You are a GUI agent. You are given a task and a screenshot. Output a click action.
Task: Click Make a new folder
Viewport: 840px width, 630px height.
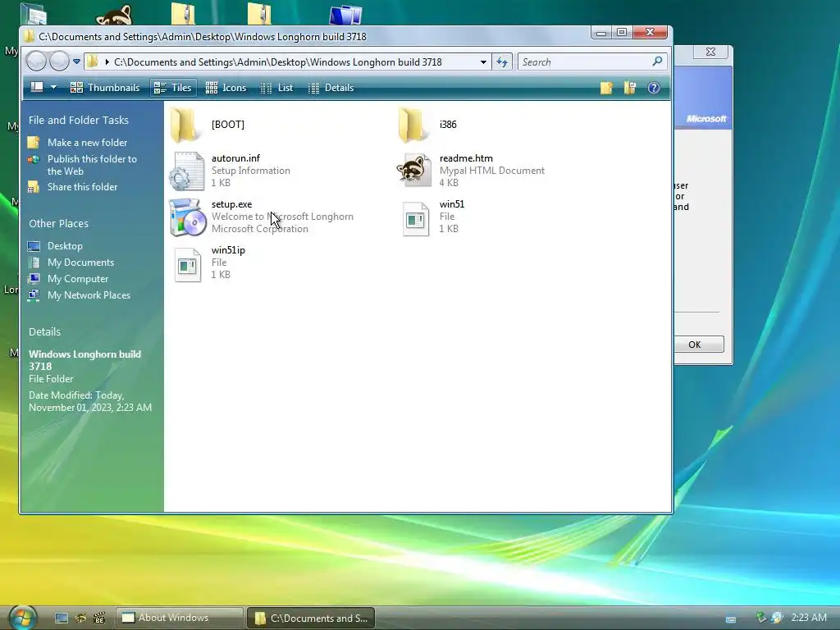click(x=87, y=143)
